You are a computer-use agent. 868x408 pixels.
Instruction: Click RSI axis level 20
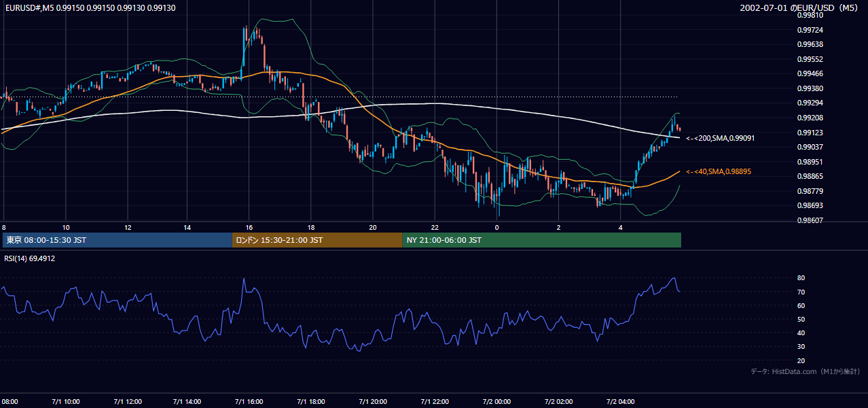point(801,360)
